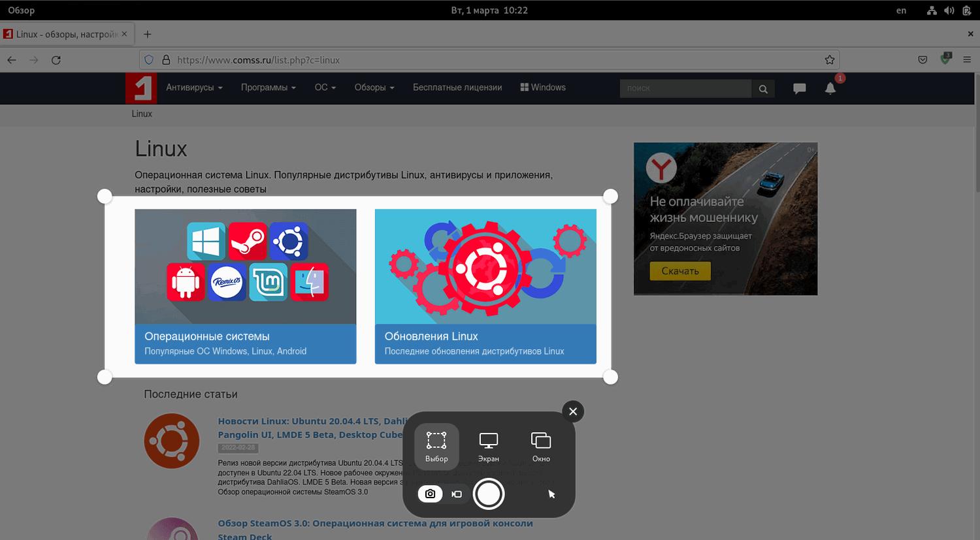
Task: Expand the Обзоры dropdown menu
Action: 374,87
